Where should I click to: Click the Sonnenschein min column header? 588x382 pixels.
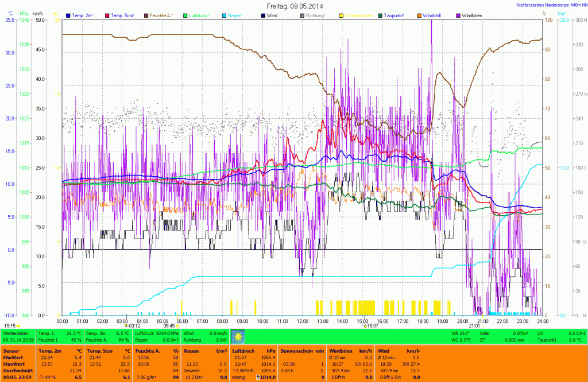click(x=298, y=350)
